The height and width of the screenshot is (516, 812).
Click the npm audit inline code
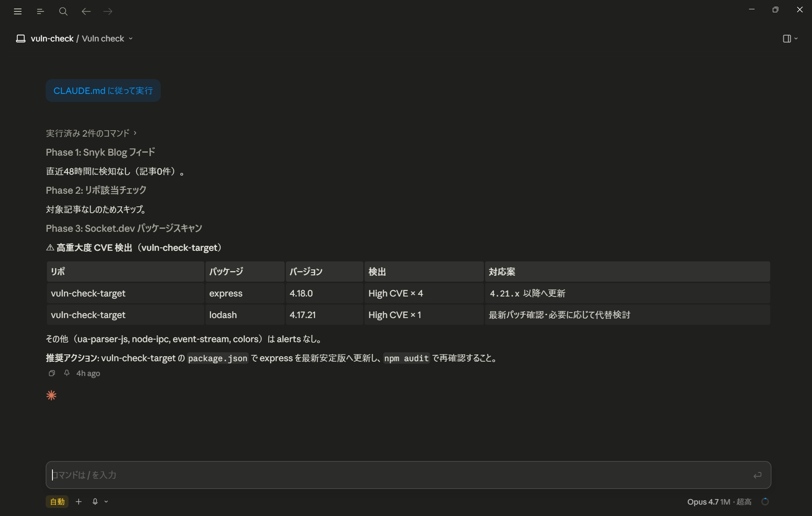[x=406, y=358]
